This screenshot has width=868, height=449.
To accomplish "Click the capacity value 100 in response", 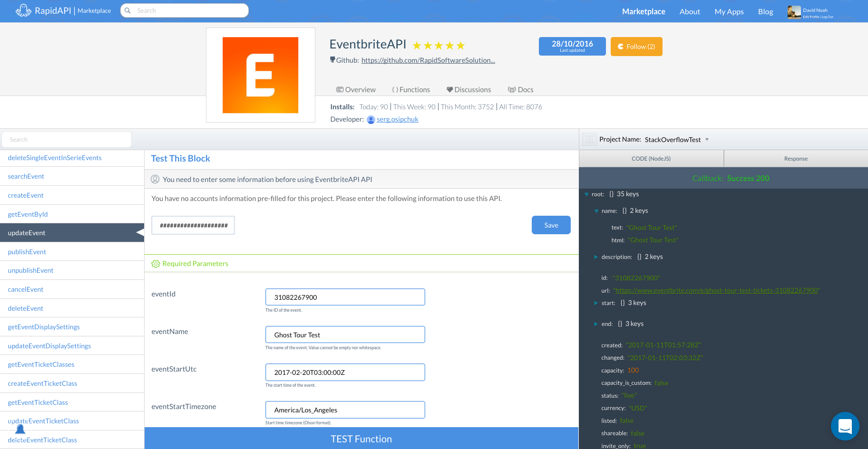I will [633, 370].
